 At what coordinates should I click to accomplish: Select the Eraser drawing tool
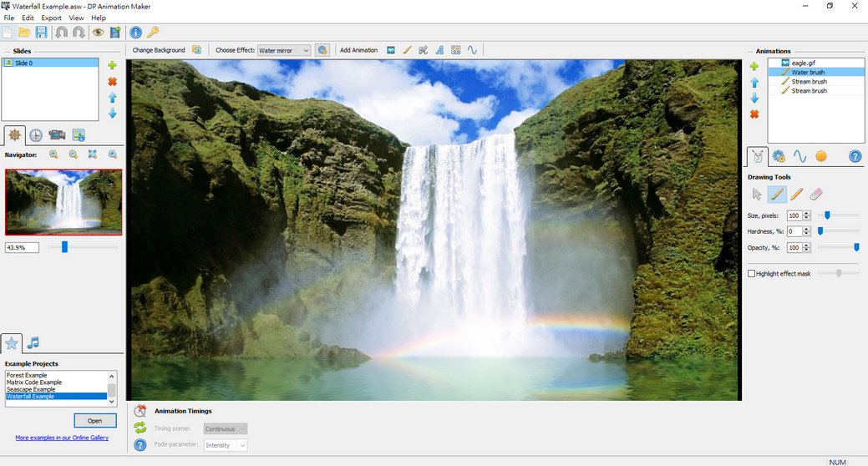817,195
